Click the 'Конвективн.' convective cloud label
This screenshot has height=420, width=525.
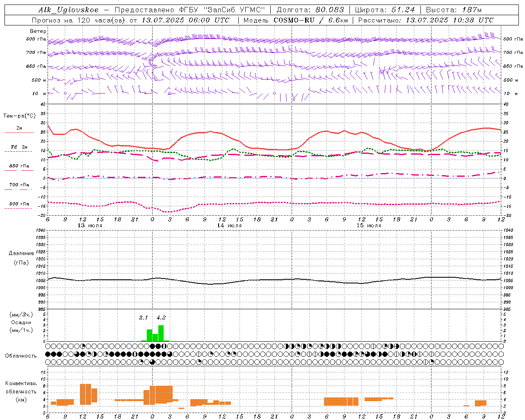click(x=21, y=383)
